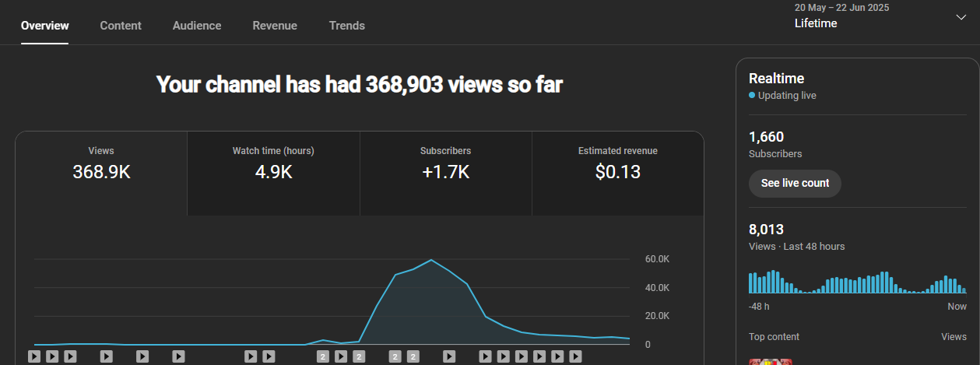Select the Views 368.9K metric card
Image resolution: width=980 pixels, height=365 pixels.
tap(101, 173)
